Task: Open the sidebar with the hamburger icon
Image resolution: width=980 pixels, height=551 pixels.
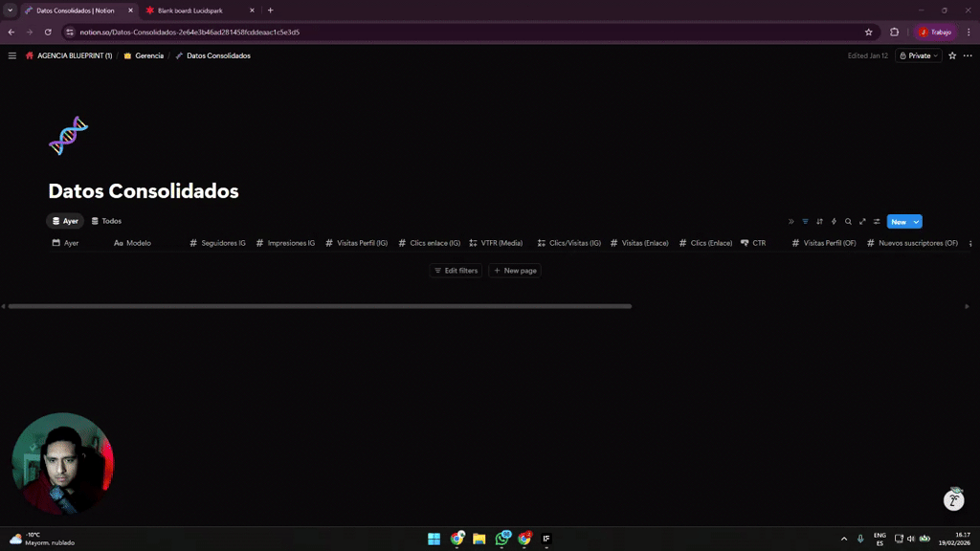Action: (x=11, y=55)
